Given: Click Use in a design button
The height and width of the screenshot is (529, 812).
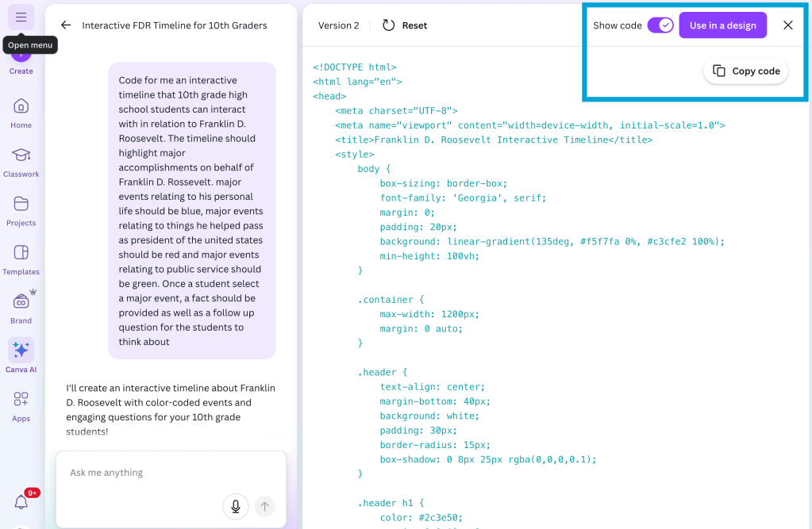Looking at the screenshot, I should pyautogui.click(x=722, y=25).
